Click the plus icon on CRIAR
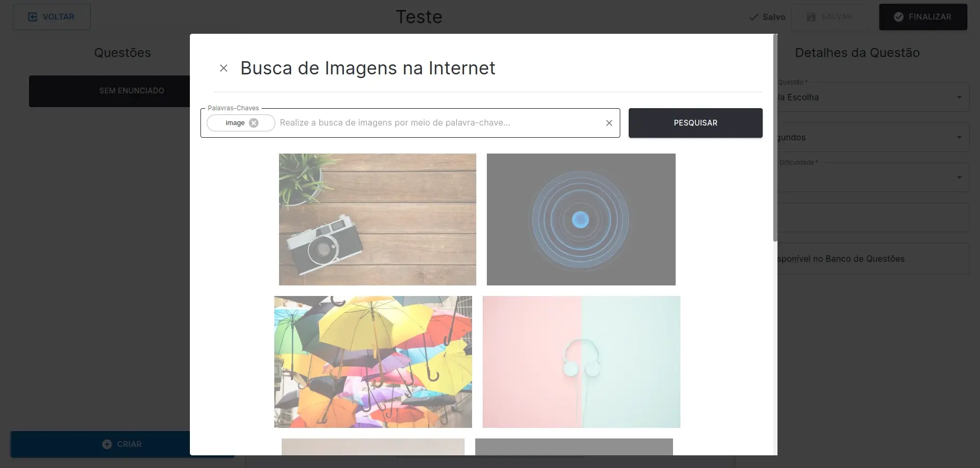Viewport: 980px width, 468px height. coord(107,444)
